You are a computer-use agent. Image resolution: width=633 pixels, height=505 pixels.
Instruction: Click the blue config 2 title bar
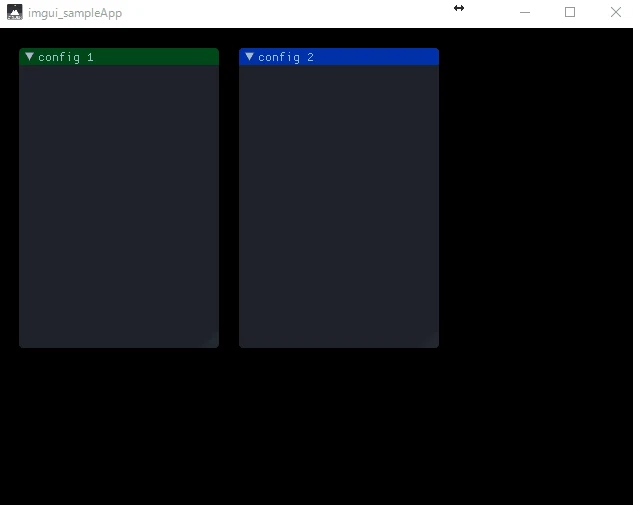(x=339, y=57)
